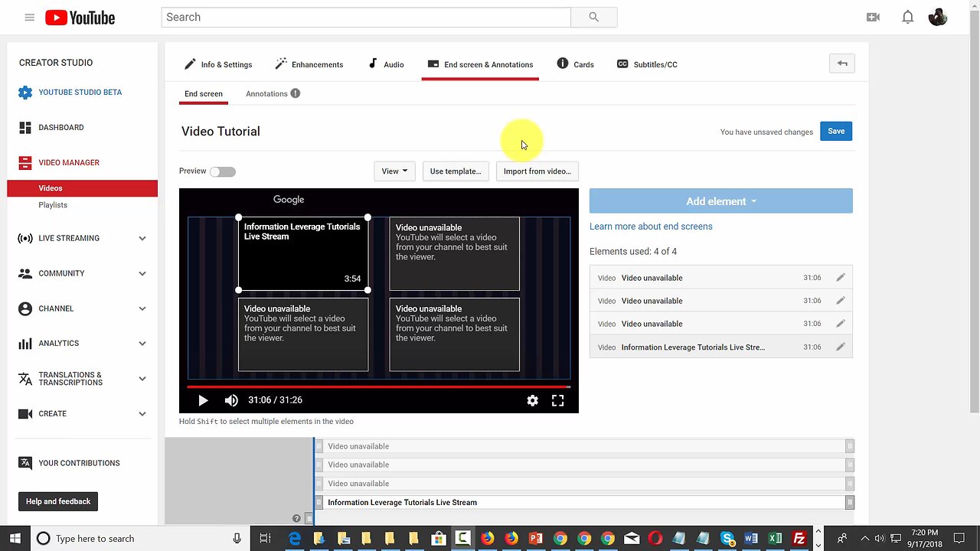Save the unsaved changes
Screen dimensions: 980x551
[x=836, y=131]
